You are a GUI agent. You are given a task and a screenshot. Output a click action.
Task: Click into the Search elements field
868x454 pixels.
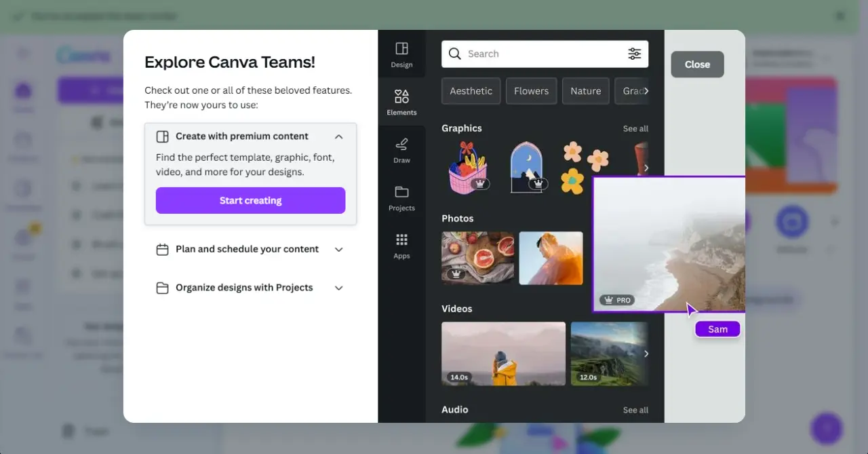coord(545,54)
